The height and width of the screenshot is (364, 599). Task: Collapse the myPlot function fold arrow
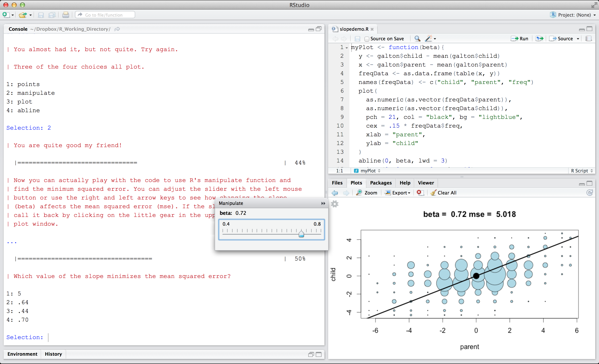click(347, 48)
